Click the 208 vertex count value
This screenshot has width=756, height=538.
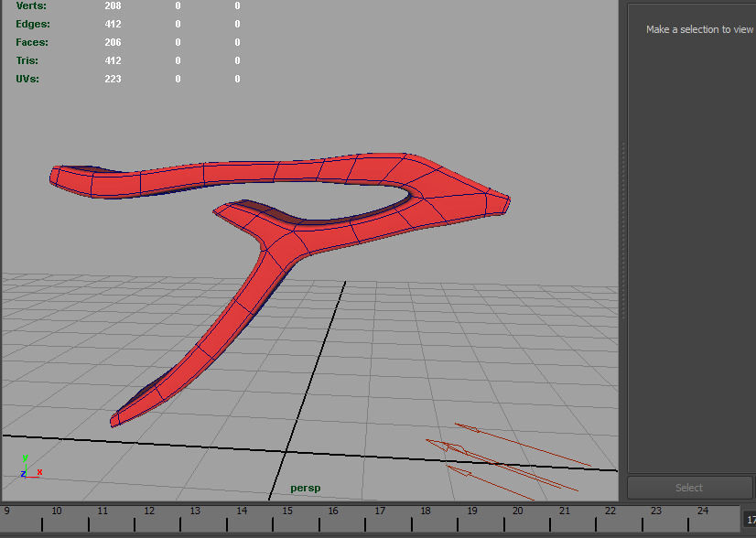pyautogui.click(x=113, y=5)
